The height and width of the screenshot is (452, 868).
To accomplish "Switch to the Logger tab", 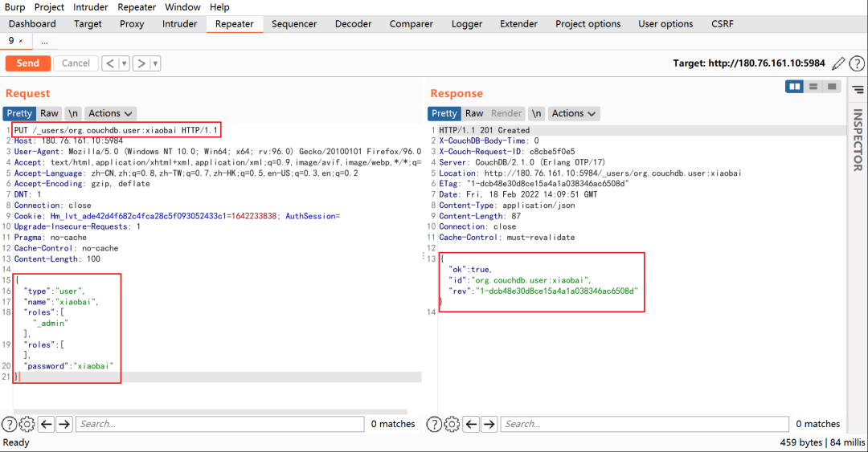I will click(467, 24).
